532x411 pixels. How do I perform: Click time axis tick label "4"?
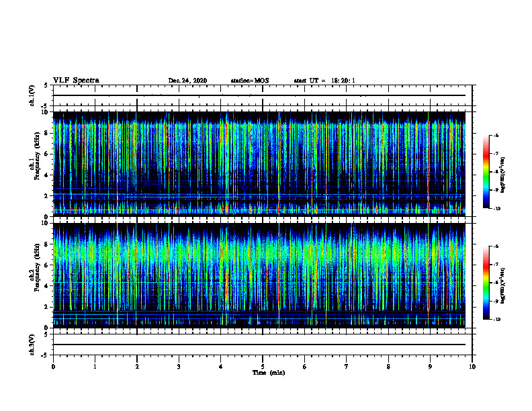point(221,367)
